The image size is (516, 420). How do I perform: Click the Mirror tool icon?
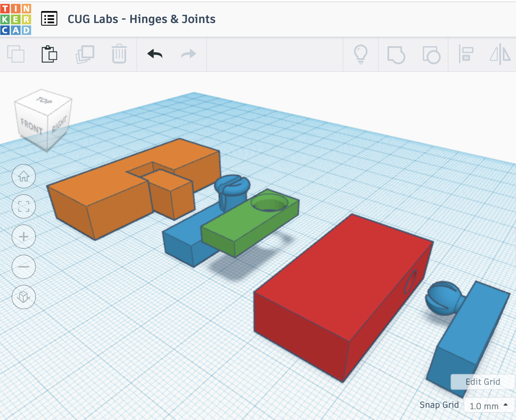coord(500,54)
